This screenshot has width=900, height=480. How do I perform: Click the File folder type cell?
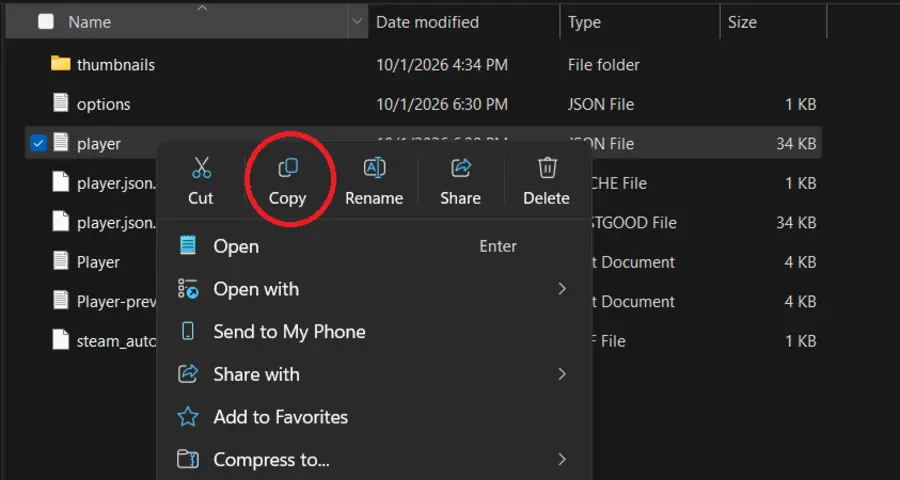604,65
